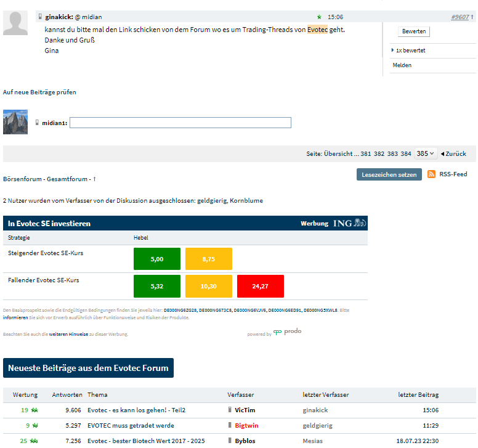The width and height of the screenshot is (478, 448).
Task: Click the Melden link
Action: [x=402, y=65]
